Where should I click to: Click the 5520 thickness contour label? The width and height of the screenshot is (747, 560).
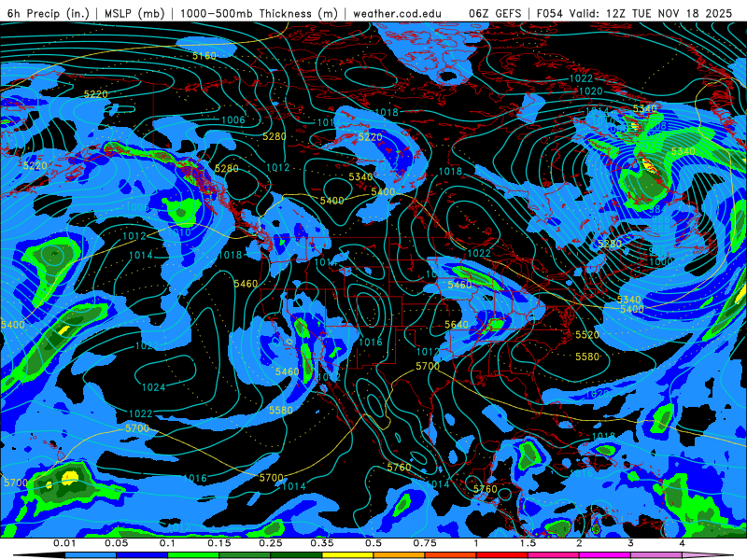587,335
